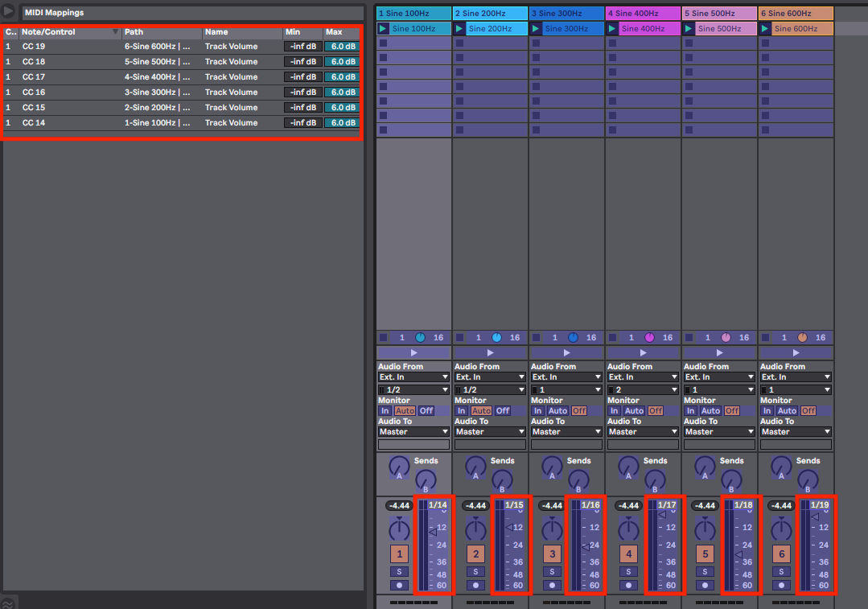
Task: Click the -inf dB Min value for CC 14
Action: (302, 123)
